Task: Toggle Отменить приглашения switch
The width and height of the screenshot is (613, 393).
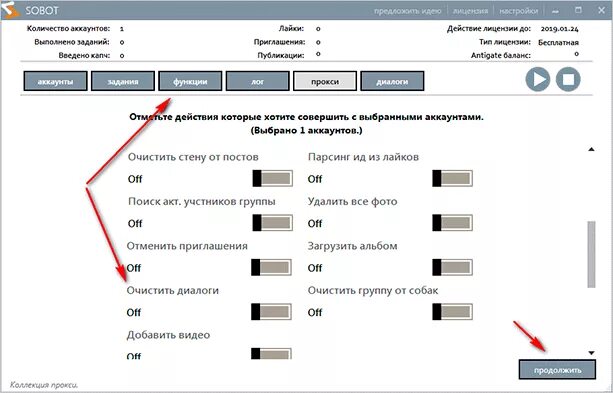Action: pos(271,267)
